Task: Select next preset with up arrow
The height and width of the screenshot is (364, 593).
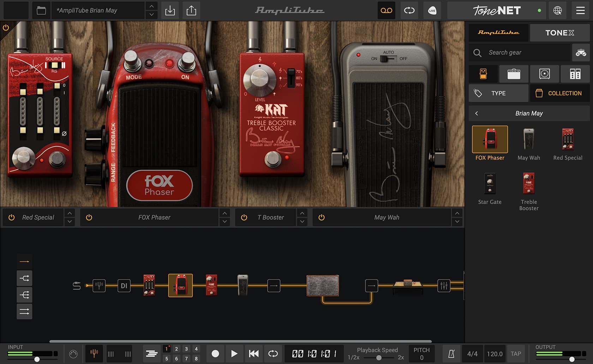Action: [151, 6]
